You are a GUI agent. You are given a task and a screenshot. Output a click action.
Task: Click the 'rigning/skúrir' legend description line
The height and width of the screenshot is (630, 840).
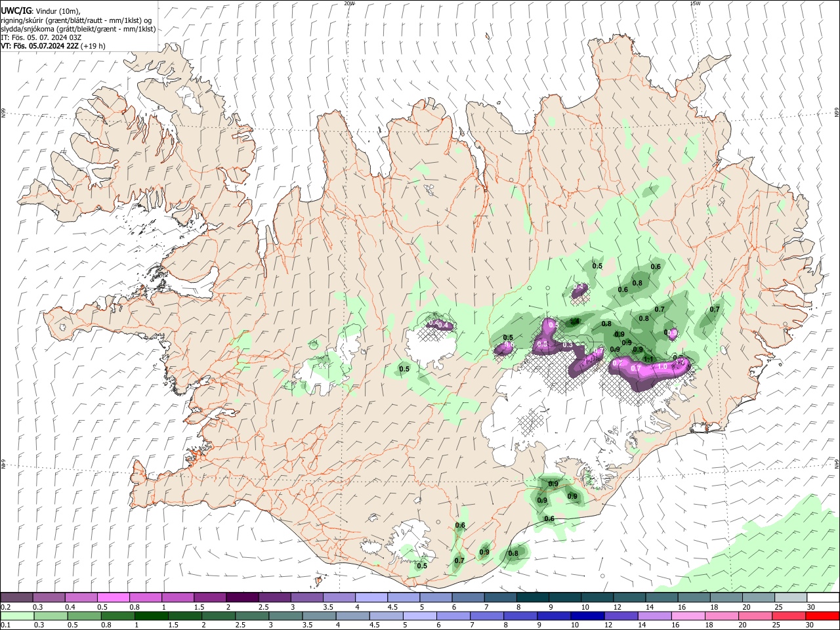(x=76, y=20)
